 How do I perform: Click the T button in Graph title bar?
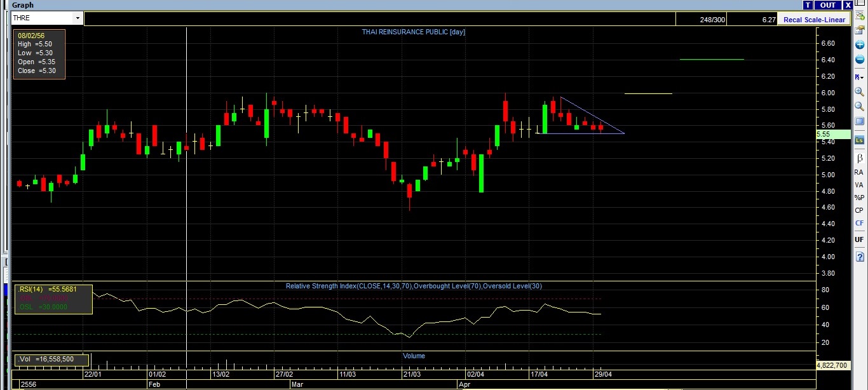[808, 5]
